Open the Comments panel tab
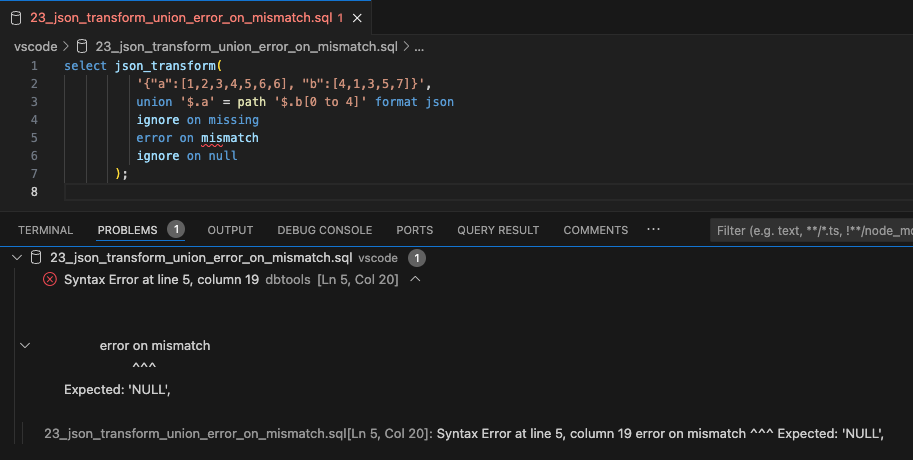 click(595, 230)
